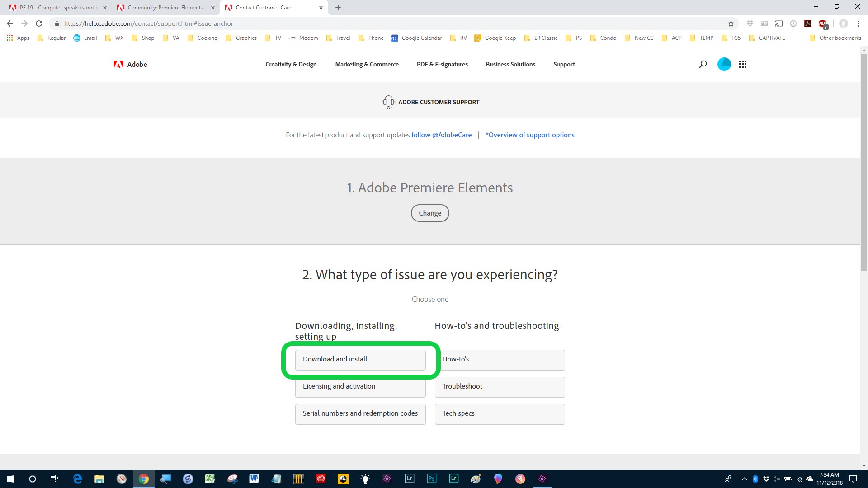Screen dimensions: 868x488
Task: Open the Adobe profile avatar
Action: (x=724, y=64)
